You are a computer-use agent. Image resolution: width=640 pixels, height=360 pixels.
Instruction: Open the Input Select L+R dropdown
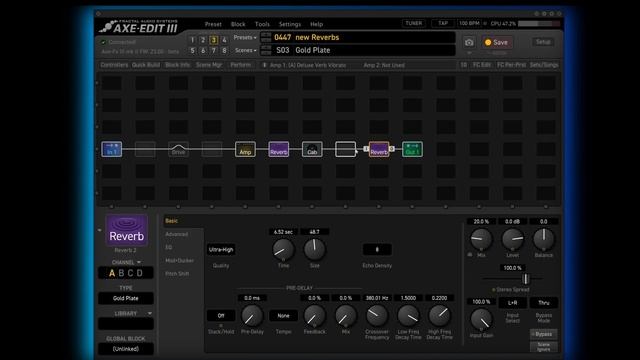[513, 303]
